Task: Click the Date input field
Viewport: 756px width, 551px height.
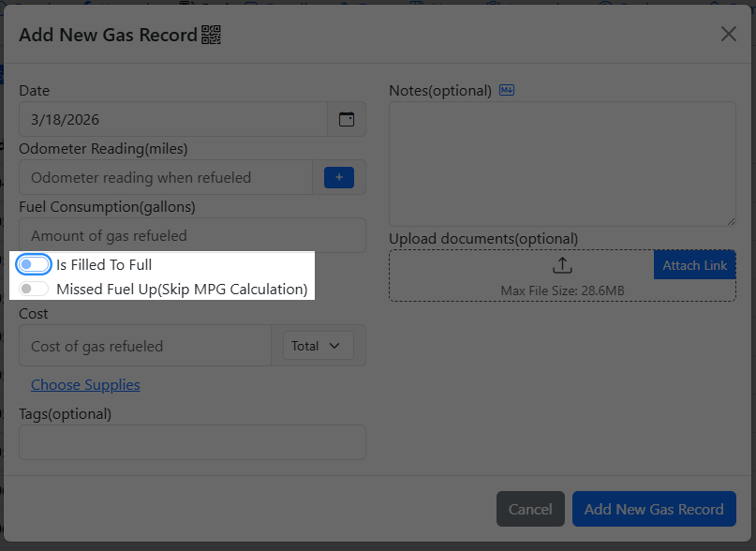Action: tap(173, 120)
